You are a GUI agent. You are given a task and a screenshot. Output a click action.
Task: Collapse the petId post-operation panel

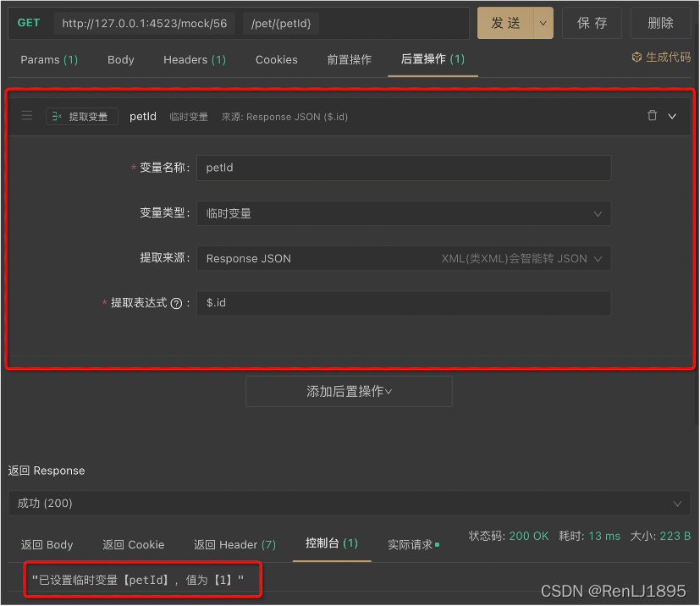coord(672,116)
